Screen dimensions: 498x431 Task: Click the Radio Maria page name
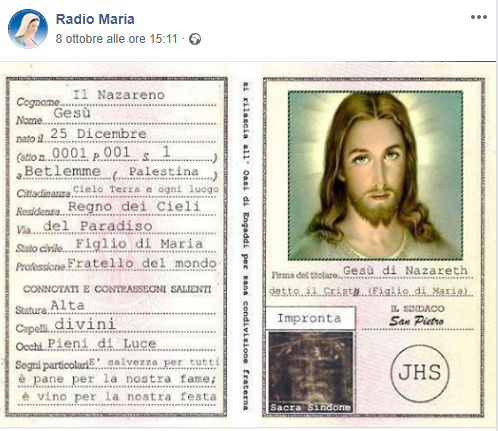95,19
